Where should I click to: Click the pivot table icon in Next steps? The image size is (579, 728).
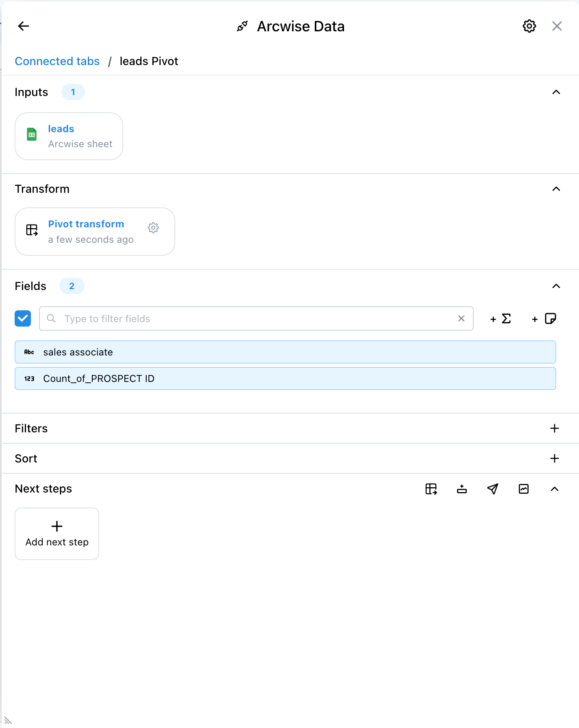431,489
